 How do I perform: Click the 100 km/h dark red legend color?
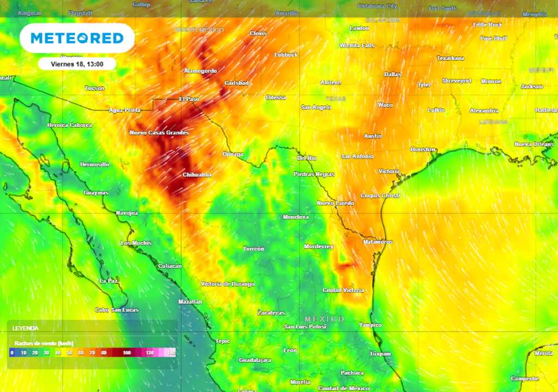pyautogui.click(x=127, y=353)
